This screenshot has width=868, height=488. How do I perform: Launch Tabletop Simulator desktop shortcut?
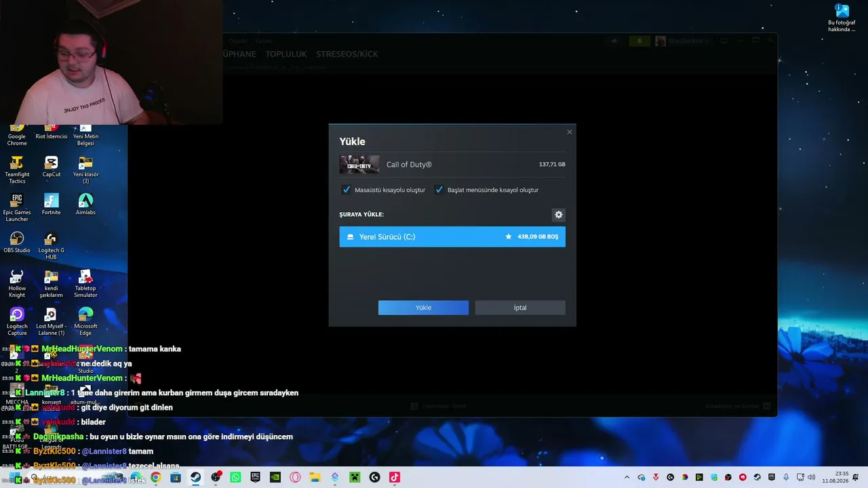(x=85, y=284)
